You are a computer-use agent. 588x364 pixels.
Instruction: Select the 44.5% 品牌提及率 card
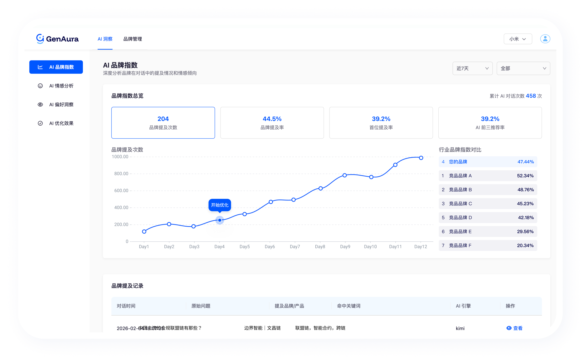(272, 123)
